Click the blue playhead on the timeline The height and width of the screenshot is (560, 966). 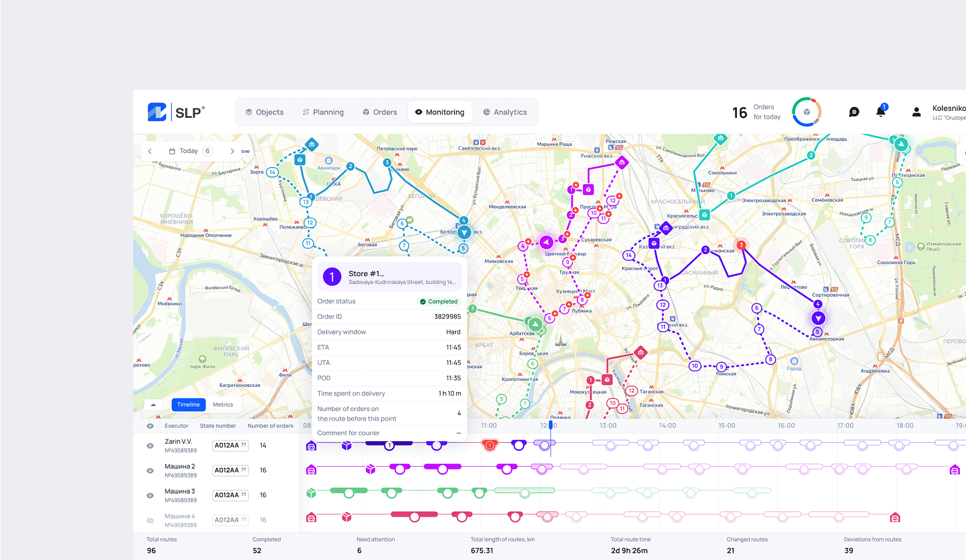coord(550,425)
